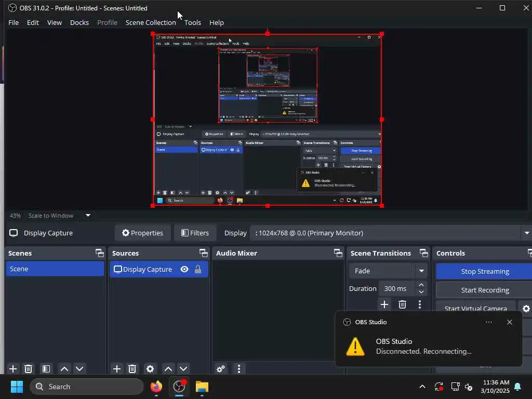This screenshot has height=399, width=532.
Task: Increase transition duration with up arrow
Action: point(421,285)
